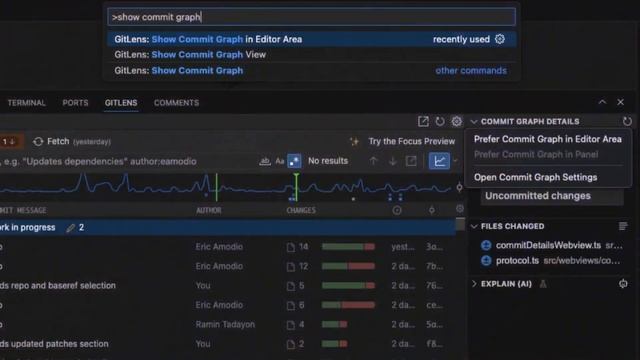Run plain GitLens Show Commit Graph command
This screenshot has width=640, height=360.
coord(311,70)
